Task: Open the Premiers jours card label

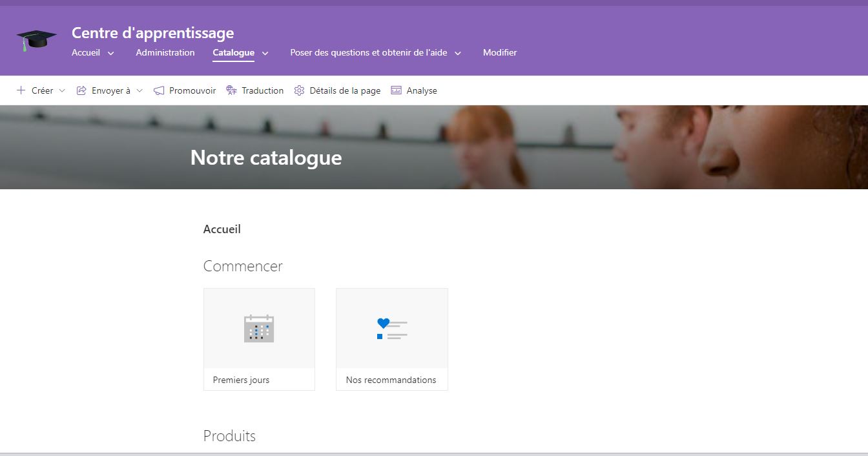Action: [241, 380]
